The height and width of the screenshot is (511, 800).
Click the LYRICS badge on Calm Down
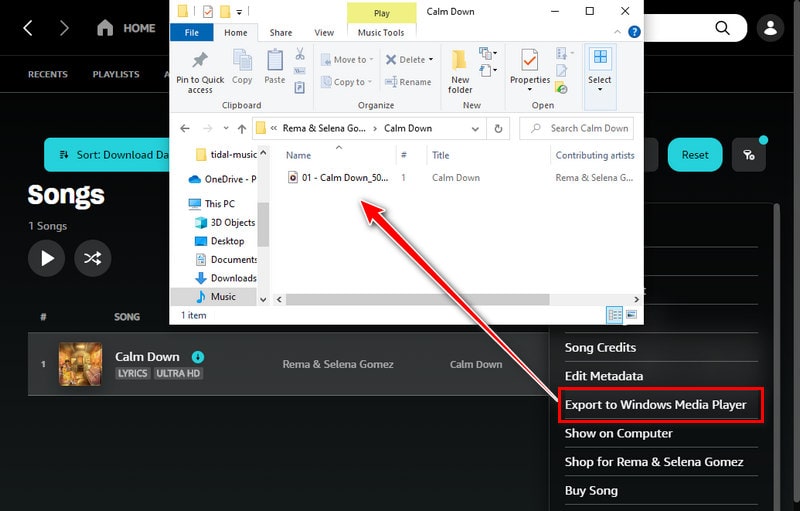click(132, 373)
